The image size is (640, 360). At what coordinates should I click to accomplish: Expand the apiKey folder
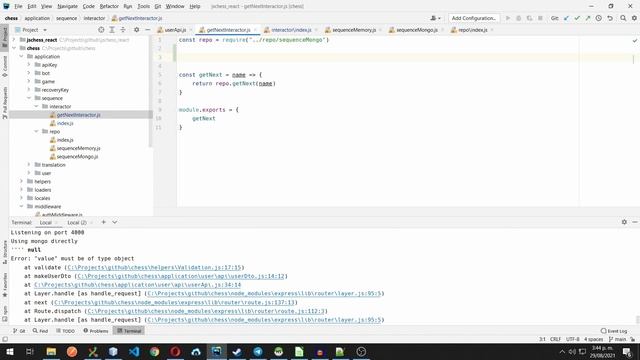pyautogui.click(x=29, y=64)
